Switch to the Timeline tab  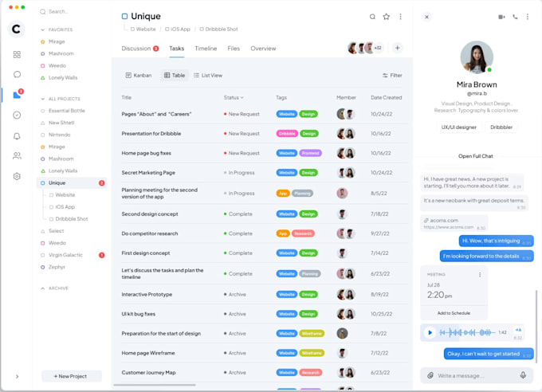[x=206, y=49]
